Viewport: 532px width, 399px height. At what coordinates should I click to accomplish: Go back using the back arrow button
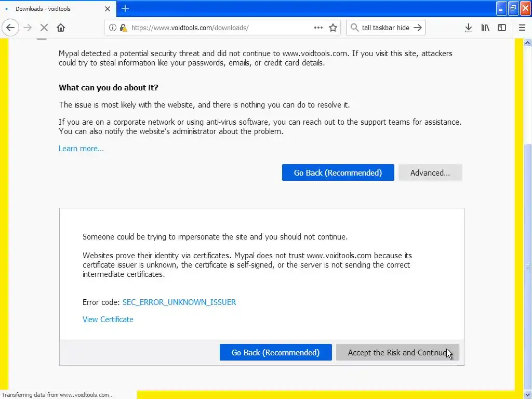click(10, 28)
